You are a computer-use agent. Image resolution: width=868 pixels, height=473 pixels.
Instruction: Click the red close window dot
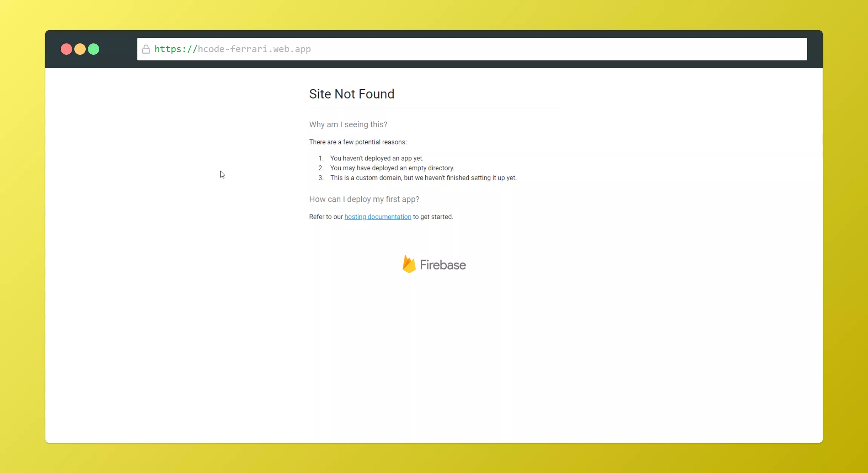click(x=66, y=49)
